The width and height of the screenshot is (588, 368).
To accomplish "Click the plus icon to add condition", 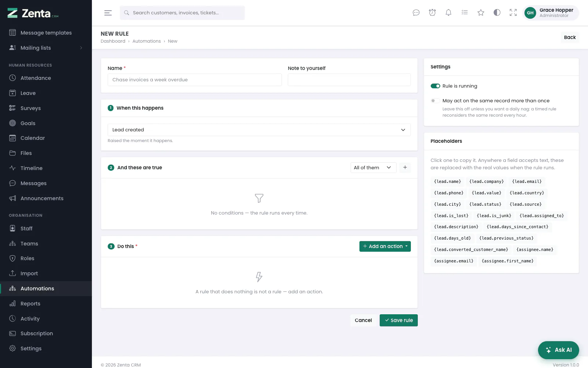I will pos(405,167).
